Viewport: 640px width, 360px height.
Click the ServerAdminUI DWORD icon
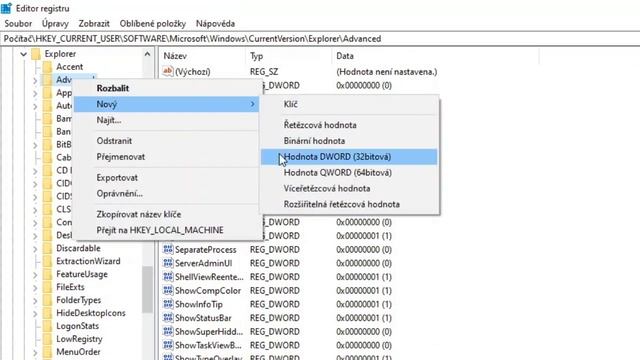pos(168,263)
